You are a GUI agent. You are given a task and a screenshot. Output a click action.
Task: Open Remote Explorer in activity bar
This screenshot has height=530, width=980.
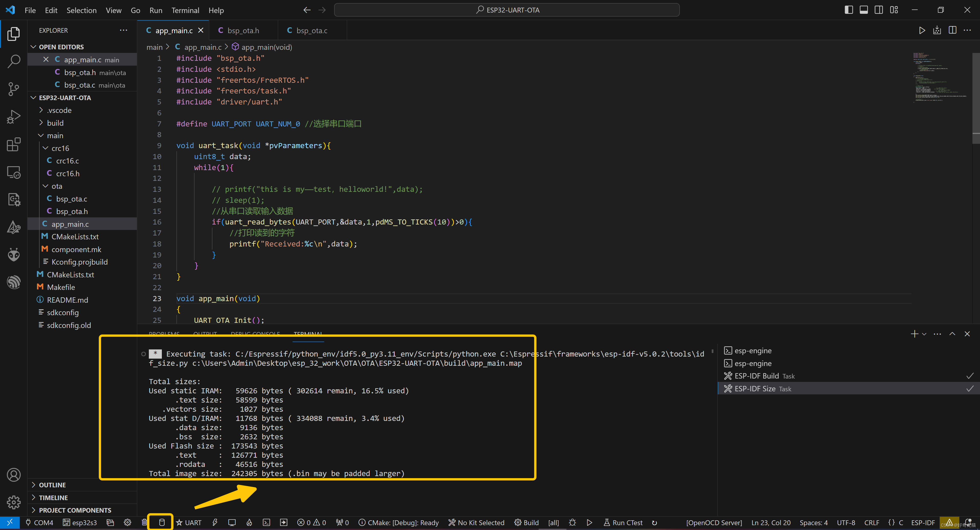click(x=14, y=172)
